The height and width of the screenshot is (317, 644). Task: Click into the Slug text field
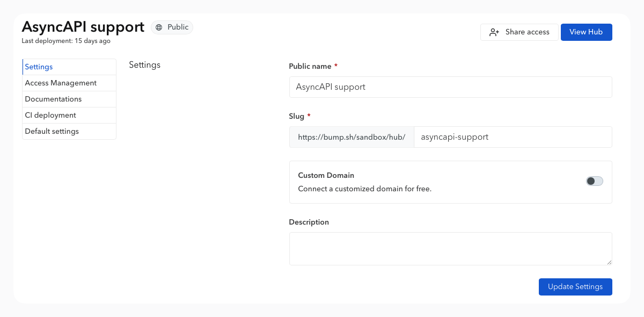(512, 137)
